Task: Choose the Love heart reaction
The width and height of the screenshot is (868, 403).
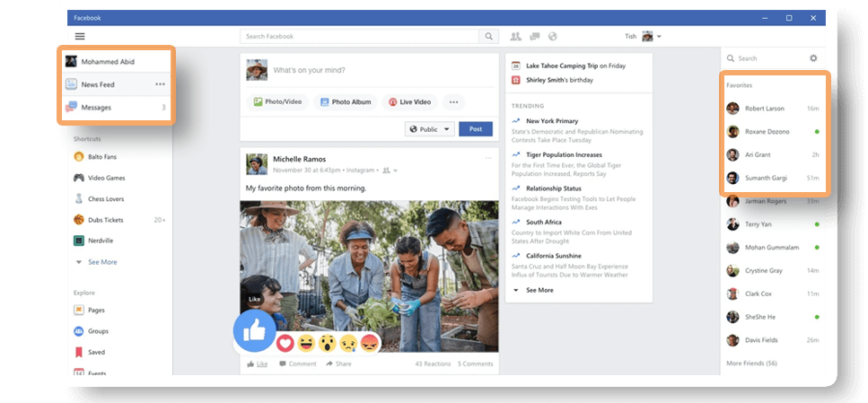Action: pos(285,344)
